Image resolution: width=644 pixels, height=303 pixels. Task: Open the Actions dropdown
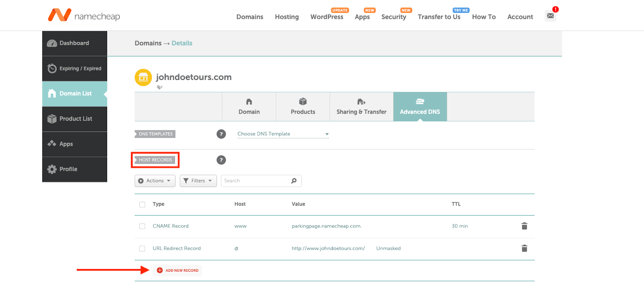[155, 181]
